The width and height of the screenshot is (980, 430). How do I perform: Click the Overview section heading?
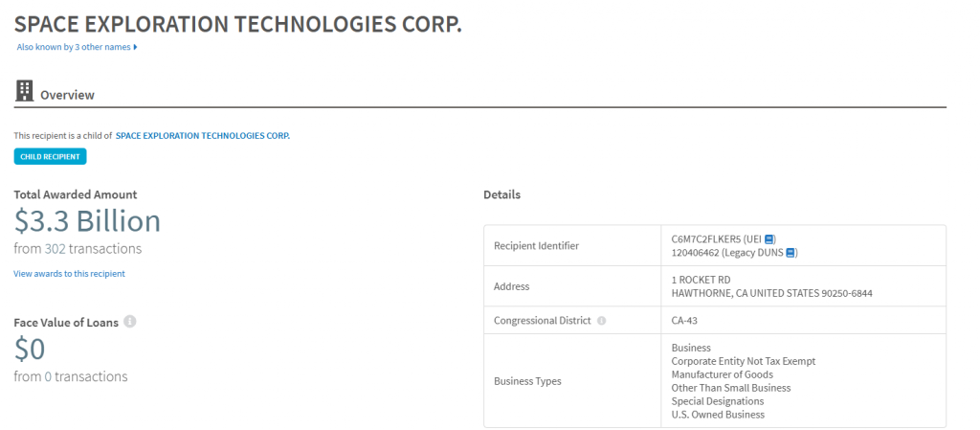coord(68,95)
